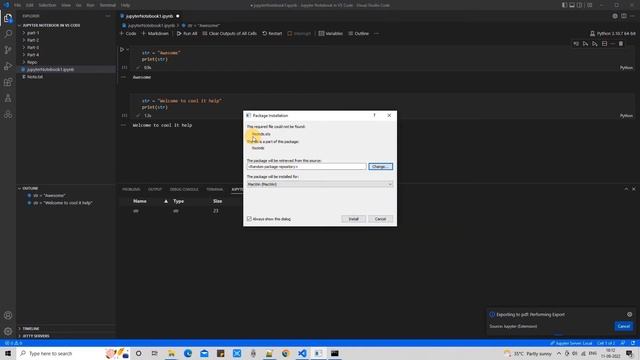Viewport: 640px width, 360px height.
Task: Open the Testing flask view
Action: click(x=8, y=98)
